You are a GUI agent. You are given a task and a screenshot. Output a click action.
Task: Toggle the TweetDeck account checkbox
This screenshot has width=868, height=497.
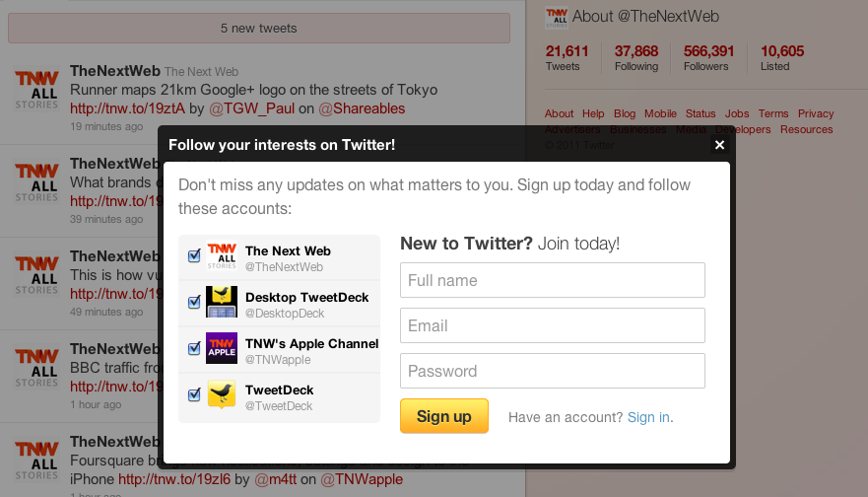(194, 395)
